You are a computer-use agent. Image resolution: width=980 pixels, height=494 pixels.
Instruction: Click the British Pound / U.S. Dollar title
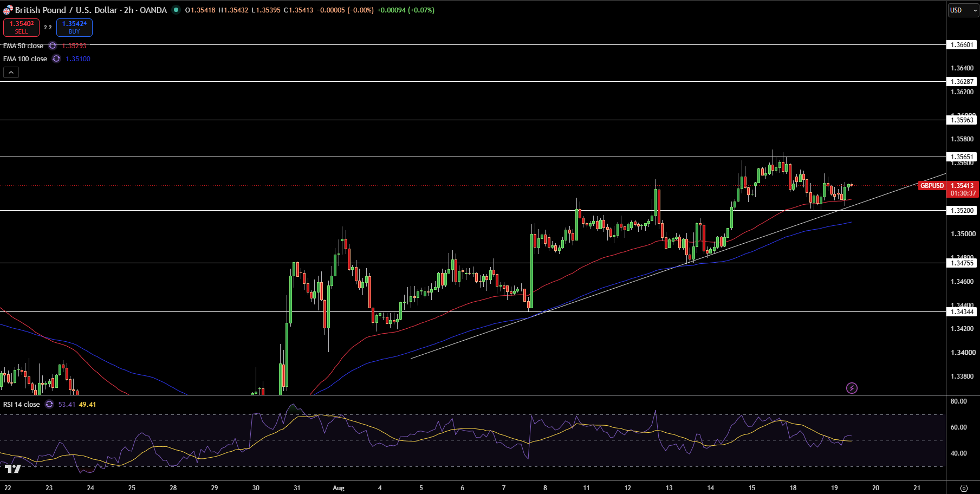[x=66, y=10]
